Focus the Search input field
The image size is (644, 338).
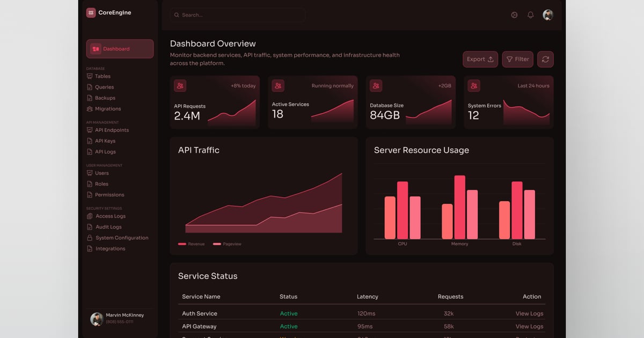coord(238,15)
